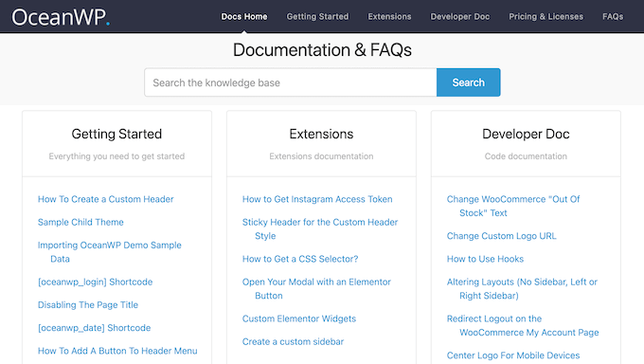The image size is (644, 364).
Task: Open Extensions in the top navigation bar
Action: [x=389, y=16]
